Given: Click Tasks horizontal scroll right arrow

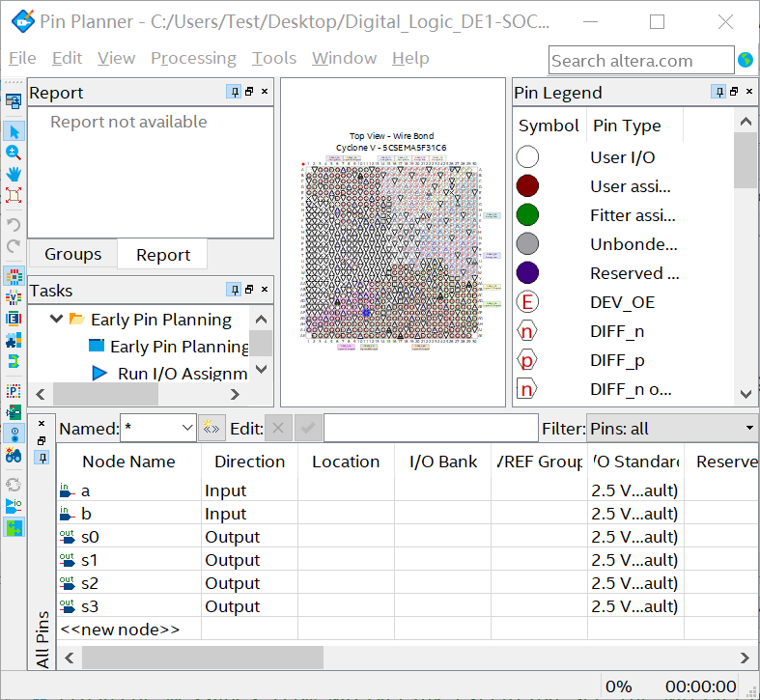Looking at the screenshot, I should pyautogui.click(x=235, y=395).
